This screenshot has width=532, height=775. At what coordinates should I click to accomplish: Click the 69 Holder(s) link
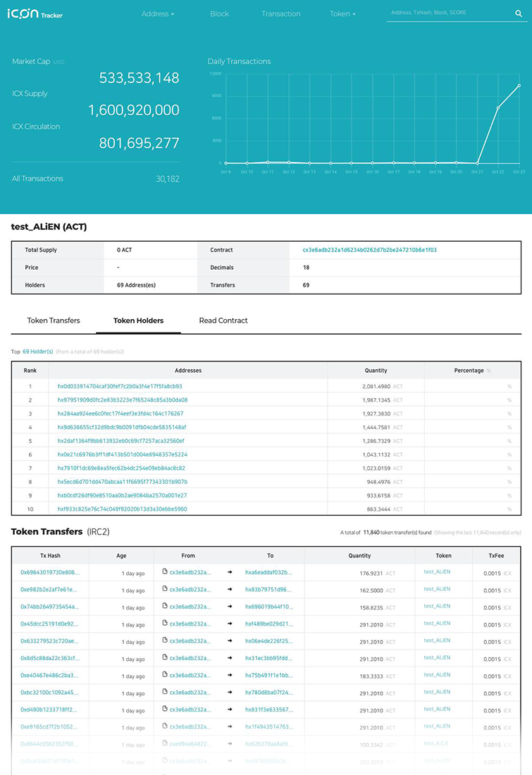tap(37, 352)
